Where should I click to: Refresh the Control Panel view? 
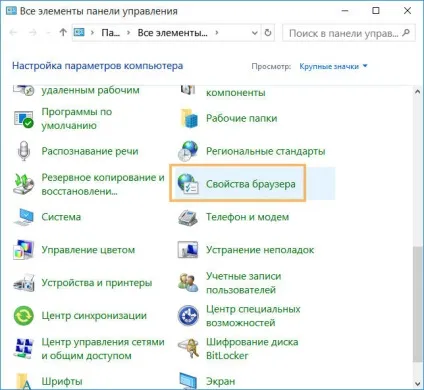pyautogui.click(x=268, y=33)
